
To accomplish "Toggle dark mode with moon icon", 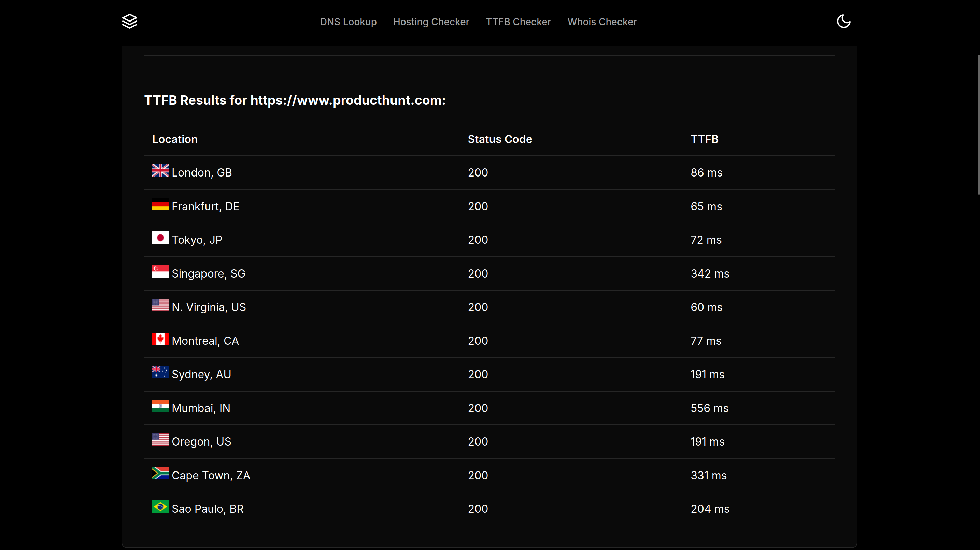I will click(x=843, y=21).
